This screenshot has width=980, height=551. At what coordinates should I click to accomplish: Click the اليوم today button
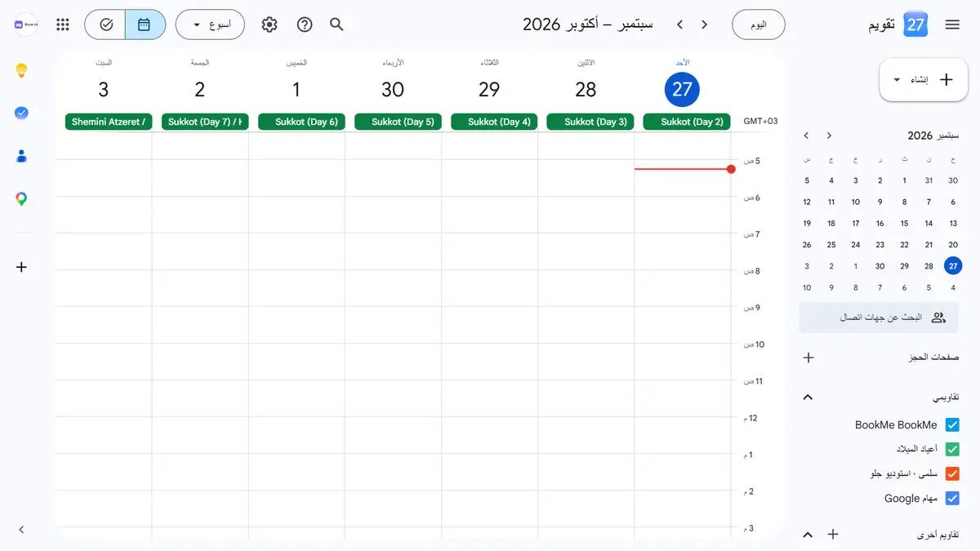(x=759, y=24)
